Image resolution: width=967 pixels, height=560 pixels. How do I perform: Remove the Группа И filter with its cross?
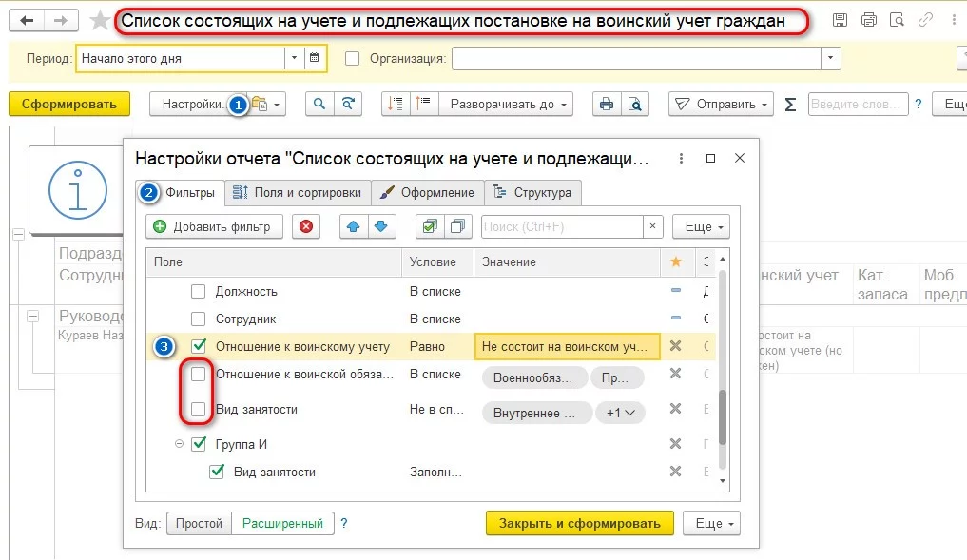point(676,443)
